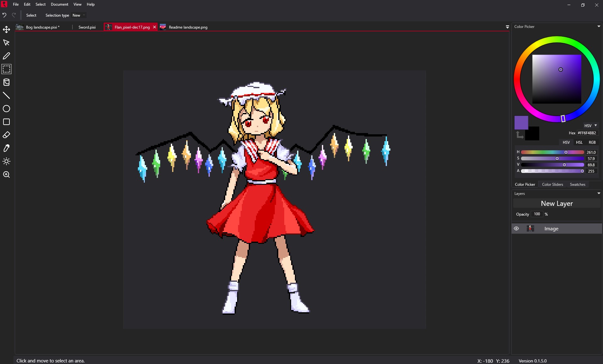Switch to the Readme landscape.png tab
Image resolution: width=603 pixels, height=364 pixels.
click(187, 27)
